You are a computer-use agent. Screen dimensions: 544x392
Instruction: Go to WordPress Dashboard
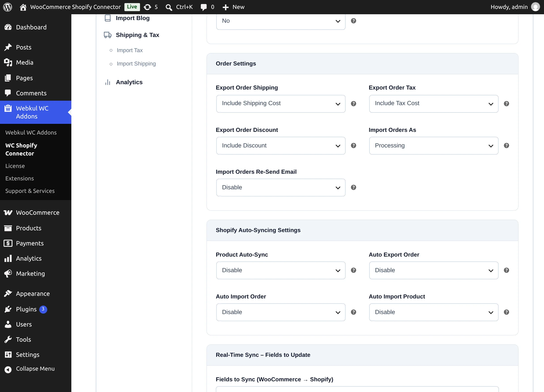pos(35,27)
